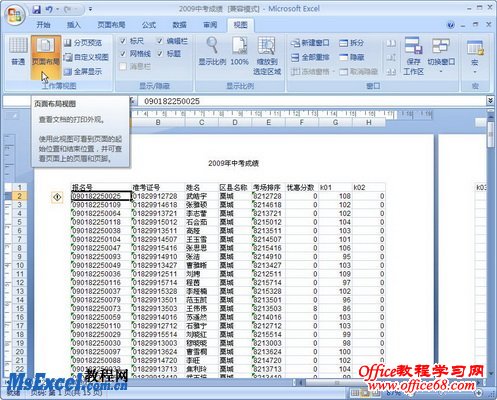Click the Save icon in quick access toolbar
The height and width of the screenshot is (400, 497).
click(36, 9)
